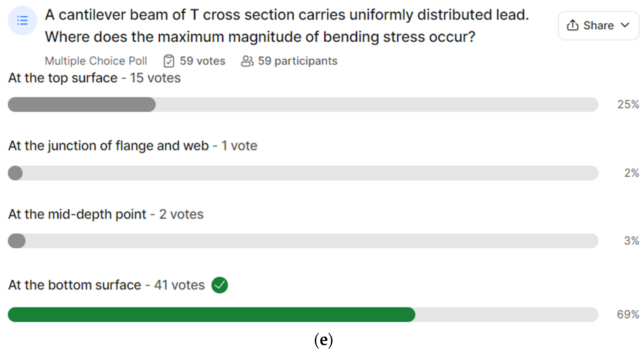Expand the Share dropdown chevron

click(x=625, y=25)
